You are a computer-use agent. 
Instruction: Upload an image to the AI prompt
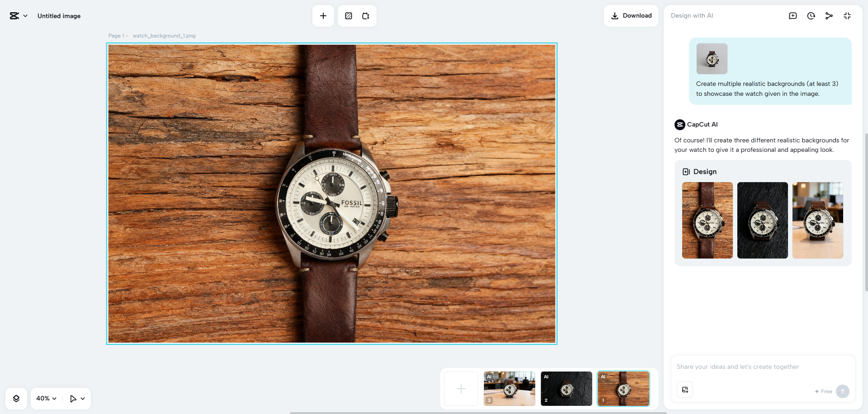point(685,390)
